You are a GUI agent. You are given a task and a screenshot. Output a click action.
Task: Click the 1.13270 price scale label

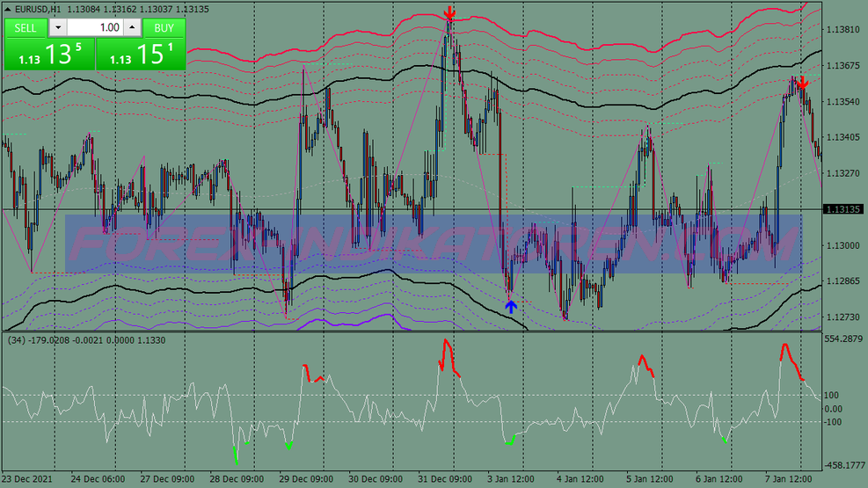coord(842,173)
